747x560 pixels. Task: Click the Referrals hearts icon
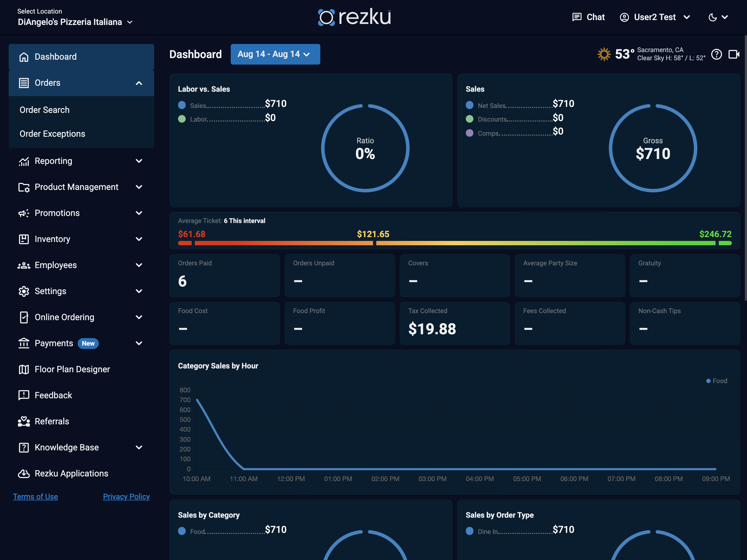click(x=24, y=421)
